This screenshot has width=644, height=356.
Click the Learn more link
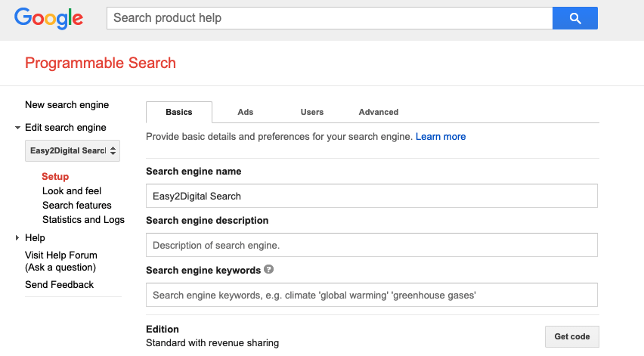click(440, 136)
